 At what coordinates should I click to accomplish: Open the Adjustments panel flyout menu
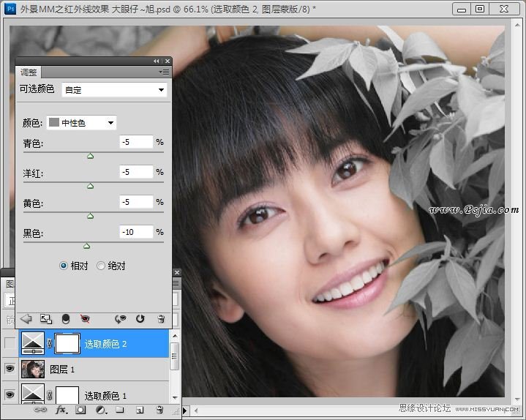coord(164,72)
